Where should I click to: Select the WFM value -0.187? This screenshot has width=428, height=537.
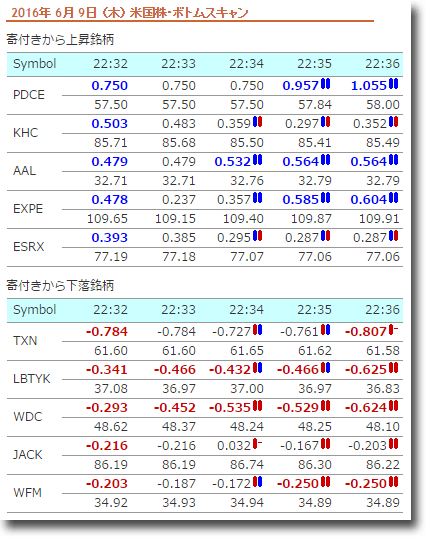pos(176,484)
